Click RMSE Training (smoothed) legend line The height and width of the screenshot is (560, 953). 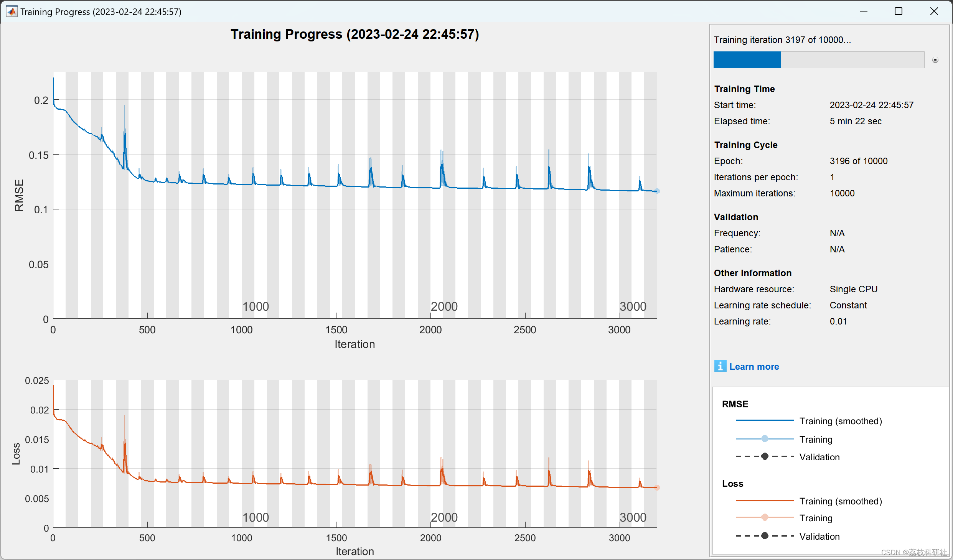pyautogui.click(x=764, y=421)
